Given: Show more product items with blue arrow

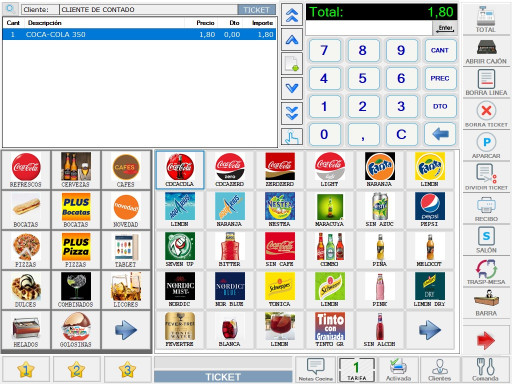Looking at the screenshot, I should [x=430, y=330].
